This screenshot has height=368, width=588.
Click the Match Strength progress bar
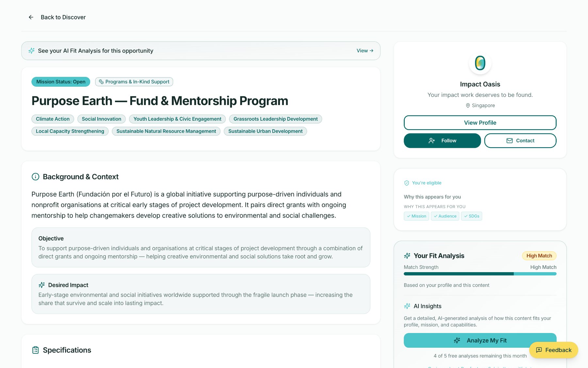(480, 274)
